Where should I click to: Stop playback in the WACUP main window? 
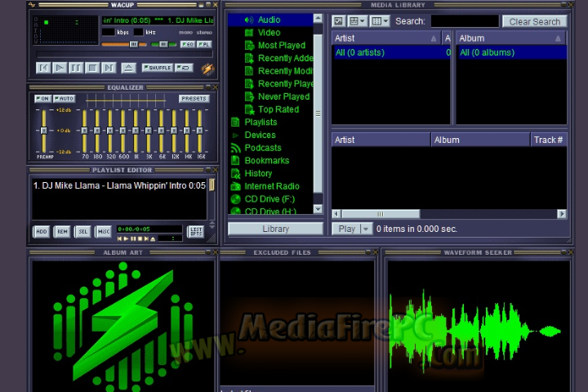tap(92, 68)
